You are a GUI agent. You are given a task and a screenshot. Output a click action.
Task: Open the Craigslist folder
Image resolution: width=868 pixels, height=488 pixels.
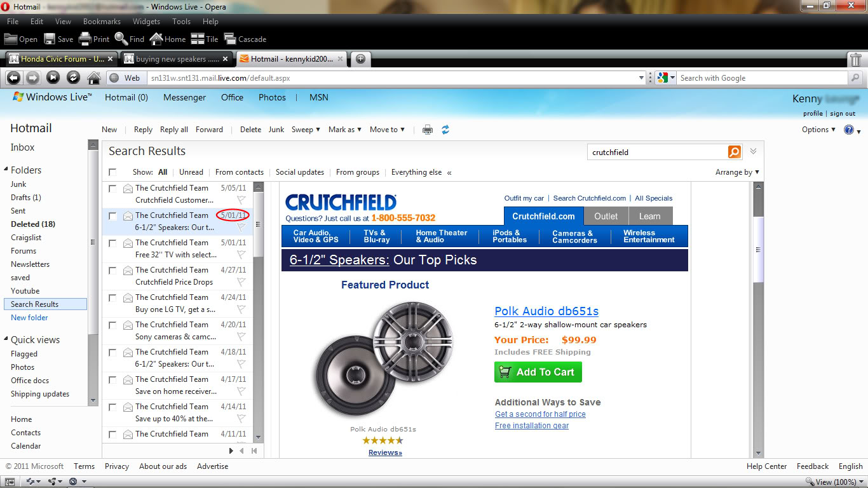[x=26, y=238]
